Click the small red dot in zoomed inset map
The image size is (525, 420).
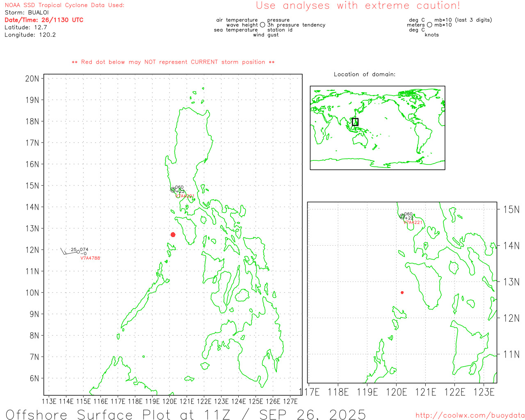(402, 292)
